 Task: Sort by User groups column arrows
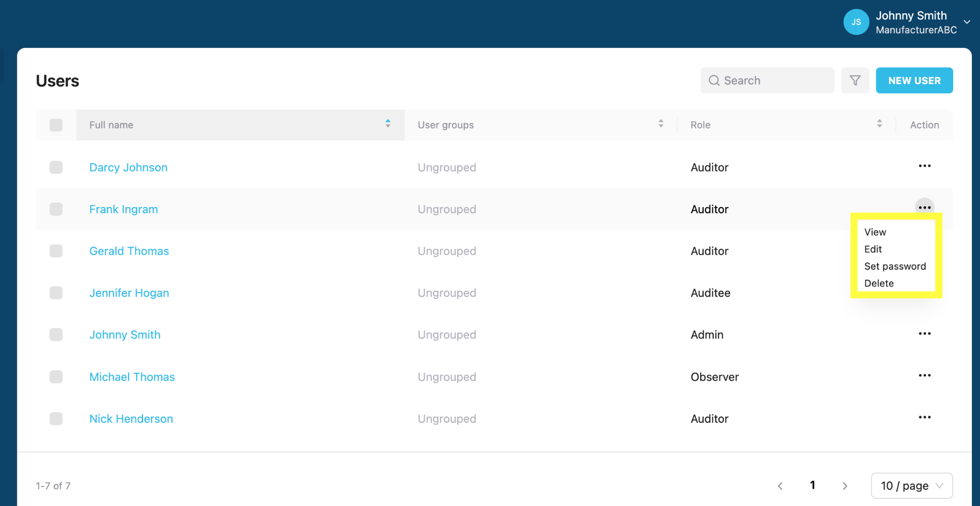(x=661, y=123)
